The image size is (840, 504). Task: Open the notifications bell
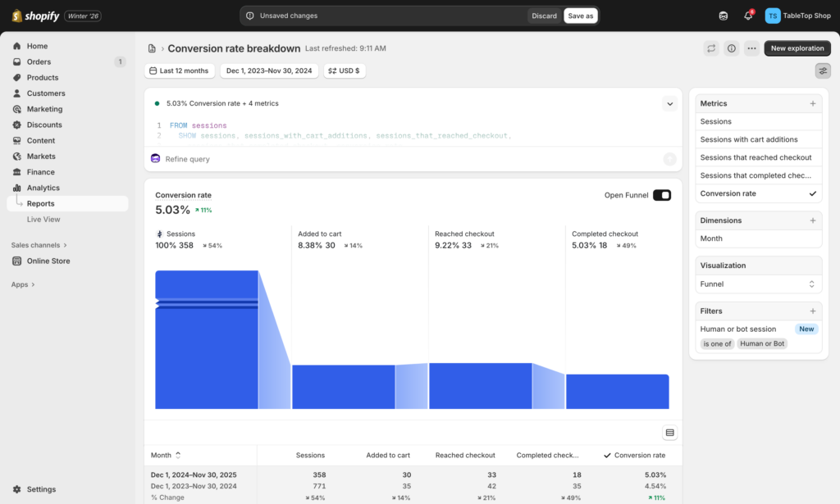(748, 16)
